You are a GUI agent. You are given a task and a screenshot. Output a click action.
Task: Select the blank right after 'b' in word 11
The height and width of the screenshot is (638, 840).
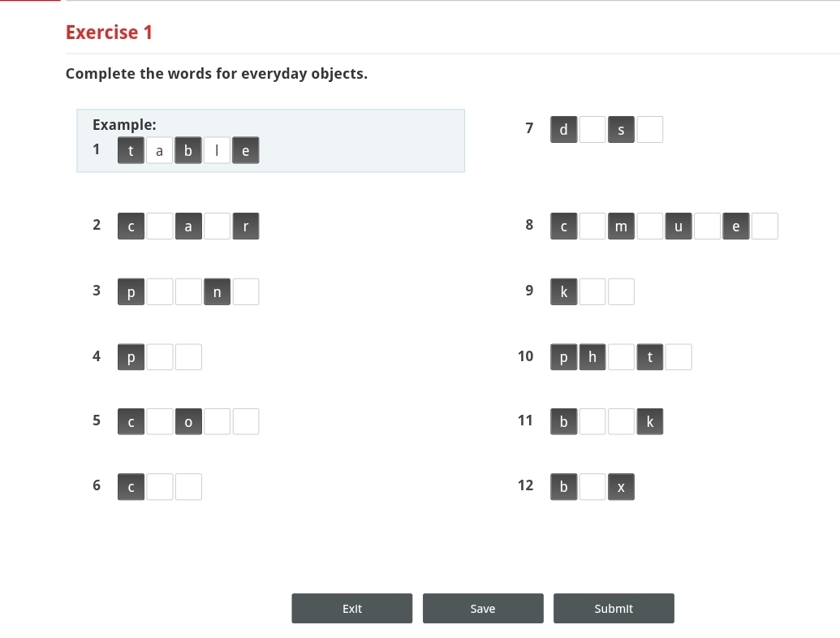[x=592, y=421]
